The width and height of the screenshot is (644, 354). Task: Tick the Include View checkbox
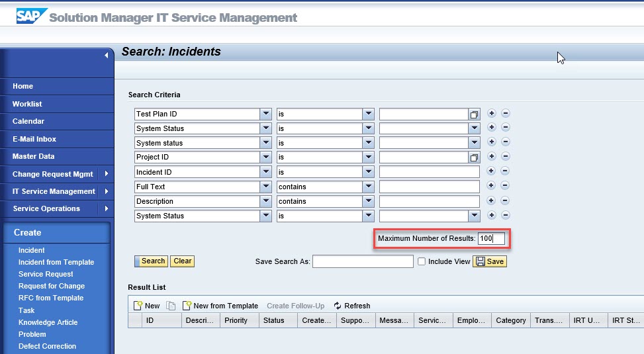point(422,261)
